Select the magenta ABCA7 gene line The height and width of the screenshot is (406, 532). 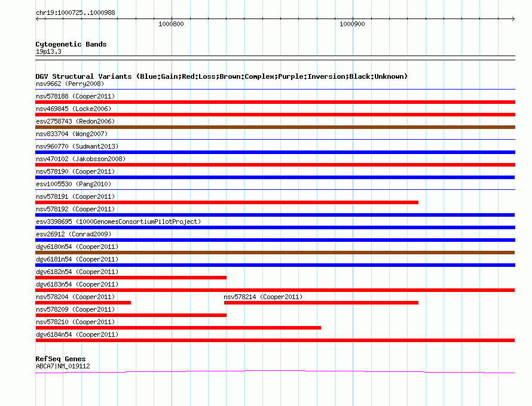pos(275,372)
